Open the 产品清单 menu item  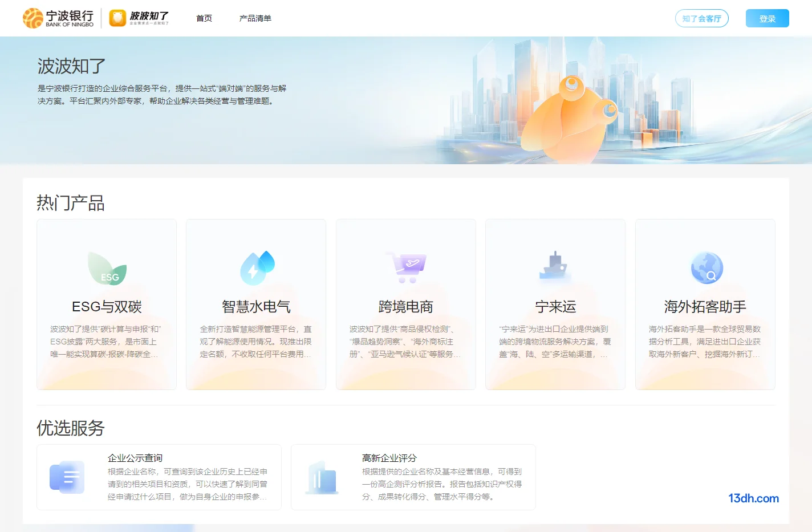pos(255,18)
